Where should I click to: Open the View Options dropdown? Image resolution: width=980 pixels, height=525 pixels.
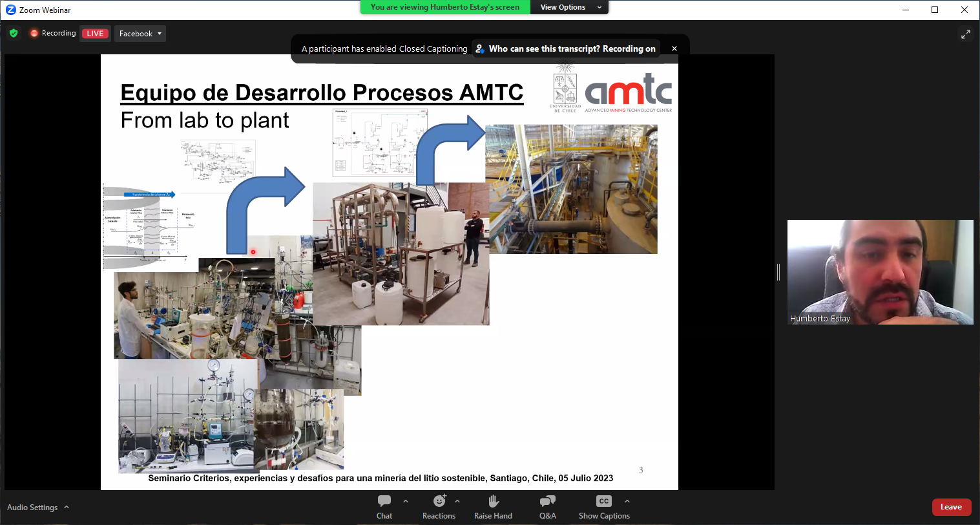569,7
